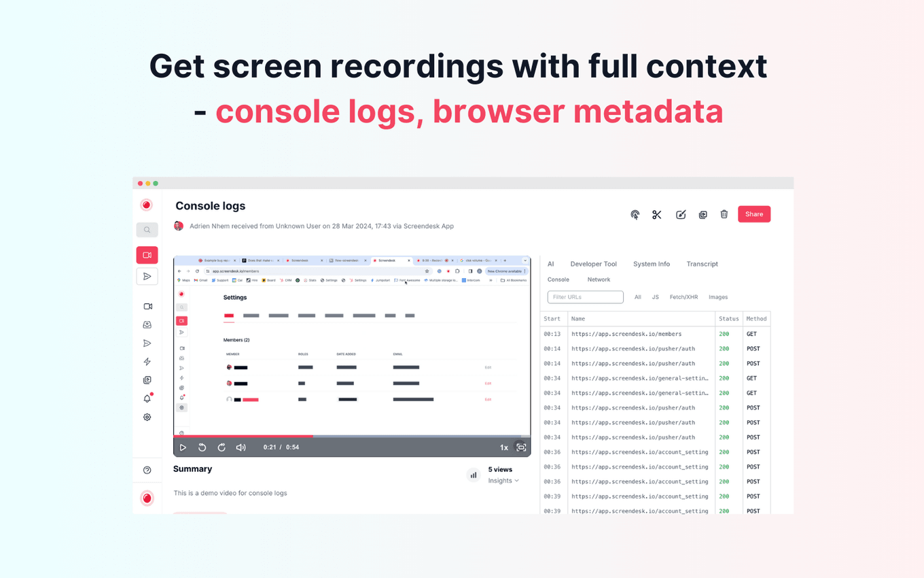Enter fullscreen in the video player
924x578 pixels.
(521, 447)
